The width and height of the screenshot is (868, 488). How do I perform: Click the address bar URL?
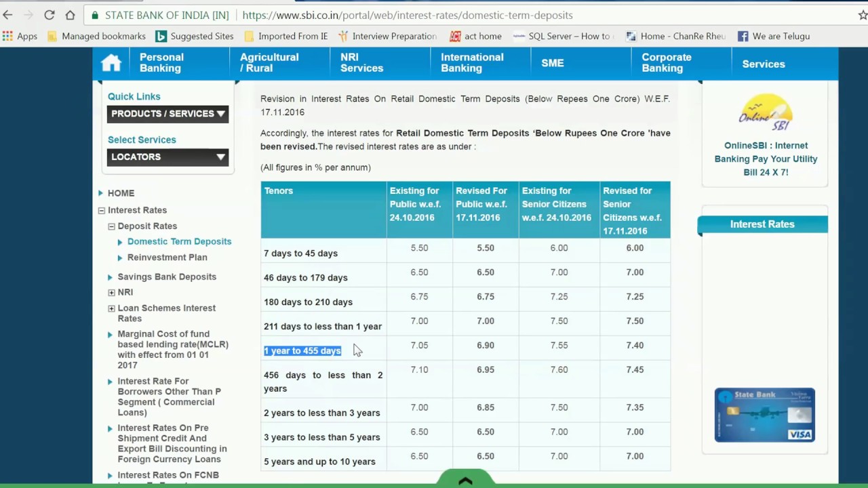407,15
